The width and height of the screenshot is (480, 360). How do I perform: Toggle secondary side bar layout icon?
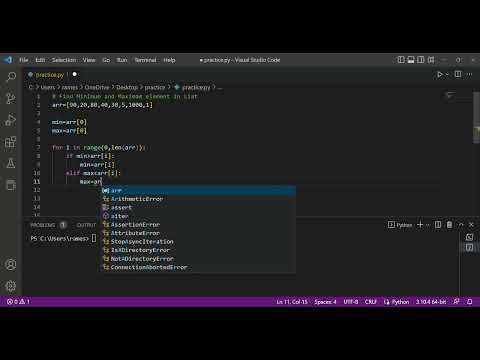point(421,60)
